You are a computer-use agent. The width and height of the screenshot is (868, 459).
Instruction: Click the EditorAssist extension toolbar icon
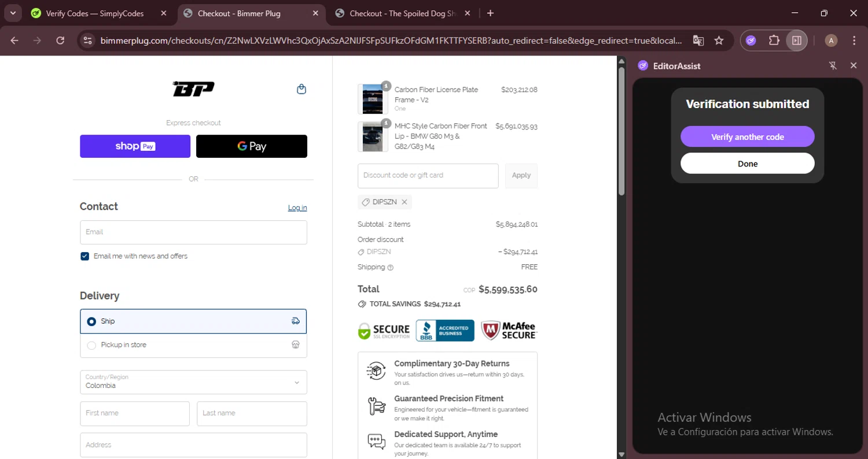pos(751,40)
